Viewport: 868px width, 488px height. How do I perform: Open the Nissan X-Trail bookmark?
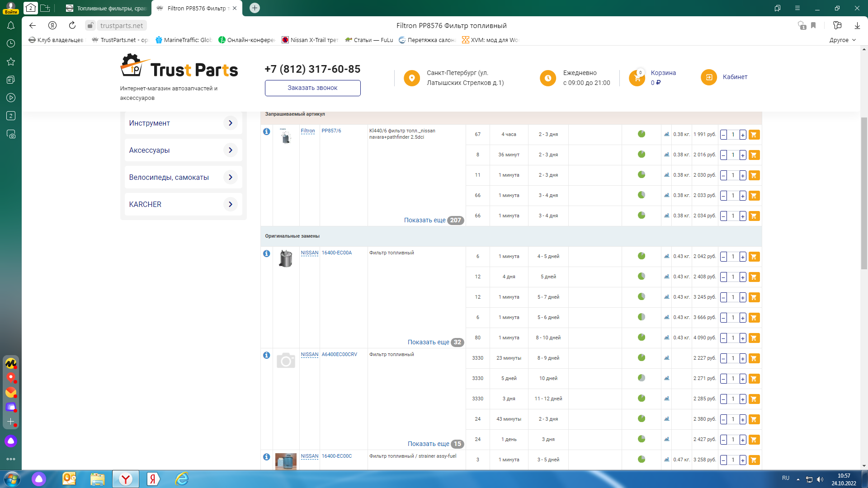(310, 40)
